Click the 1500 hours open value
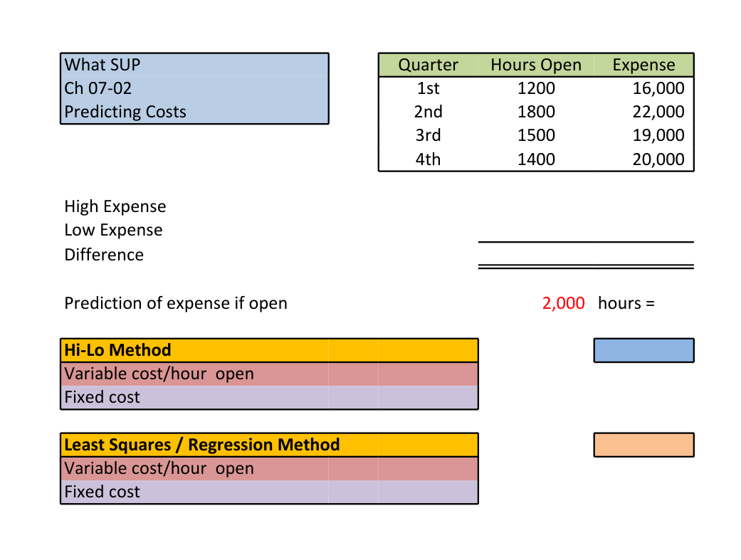Screen dimensions: 741x560 tap(536, 136)
